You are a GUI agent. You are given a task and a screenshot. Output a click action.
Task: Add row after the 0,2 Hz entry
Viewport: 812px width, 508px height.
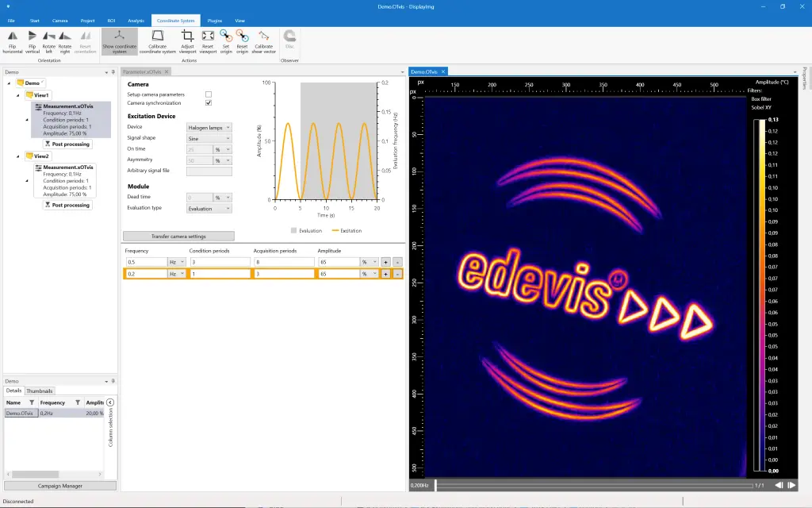pyautogui.click(x=386, y=274)
